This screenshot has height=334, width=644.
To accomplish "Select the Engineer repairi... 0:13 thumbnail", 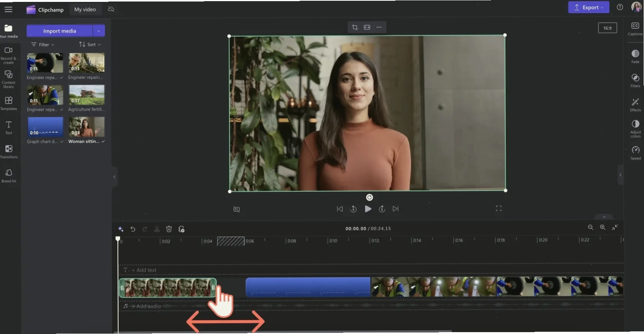I will pyautogui.click(x=87, y=63).
